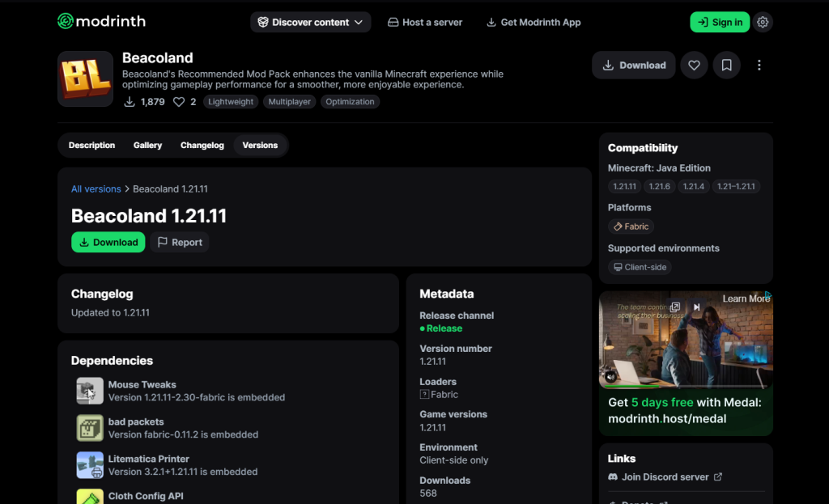Click the green Download button for 1.21.11
This screenshot has width=829, height=504.
tap(108, 242)
